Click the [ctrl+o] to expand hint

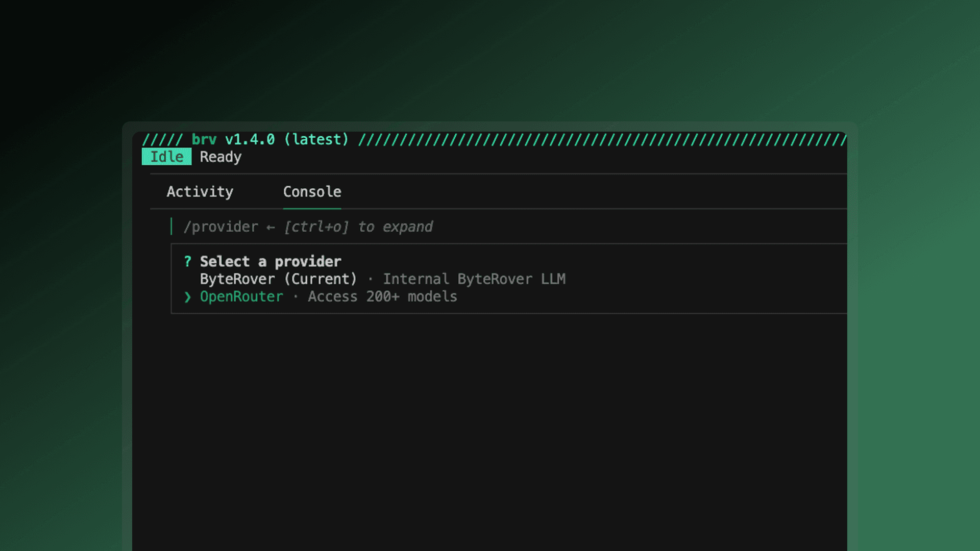tap(358, 227)
